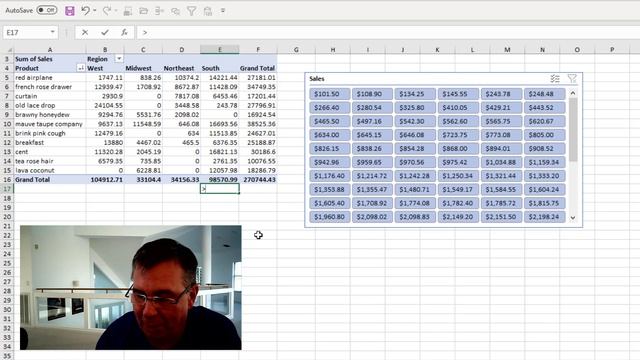Screen dimensions: 640x360
Task: Click the greyed printer icon in toolbar
Action: (128, 11)
